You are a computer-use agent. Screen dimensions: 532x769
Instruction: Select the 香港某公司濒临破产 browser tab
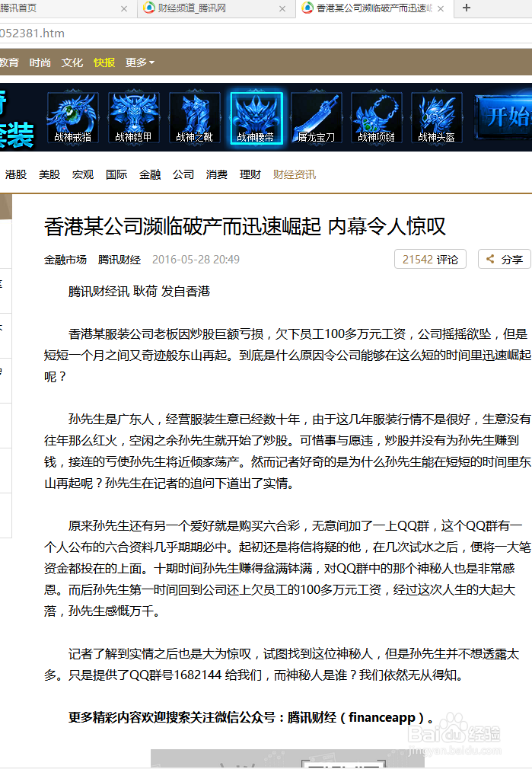pos(374,8)
